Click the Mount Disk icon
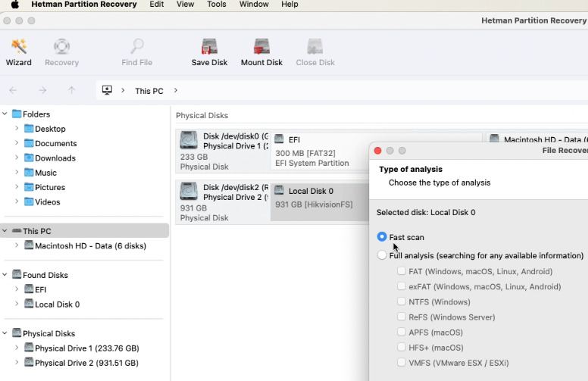 point(261,46)
